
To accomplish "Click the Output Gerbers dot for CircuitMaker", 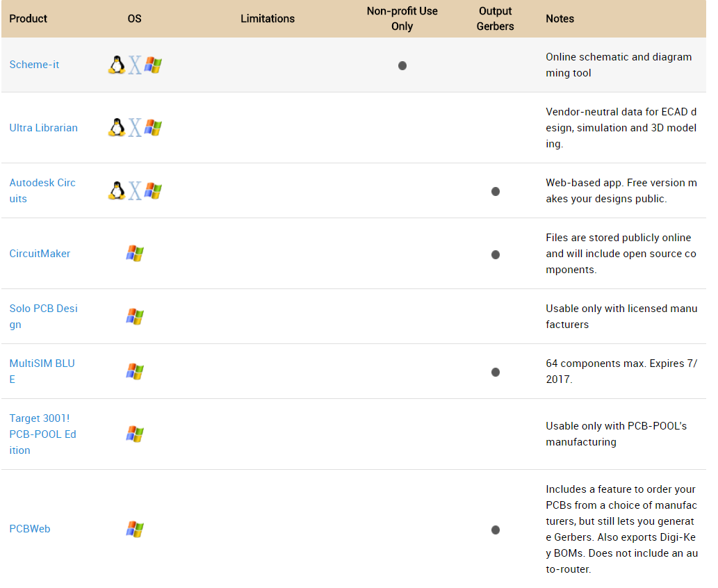I will [x=496, y=254].
